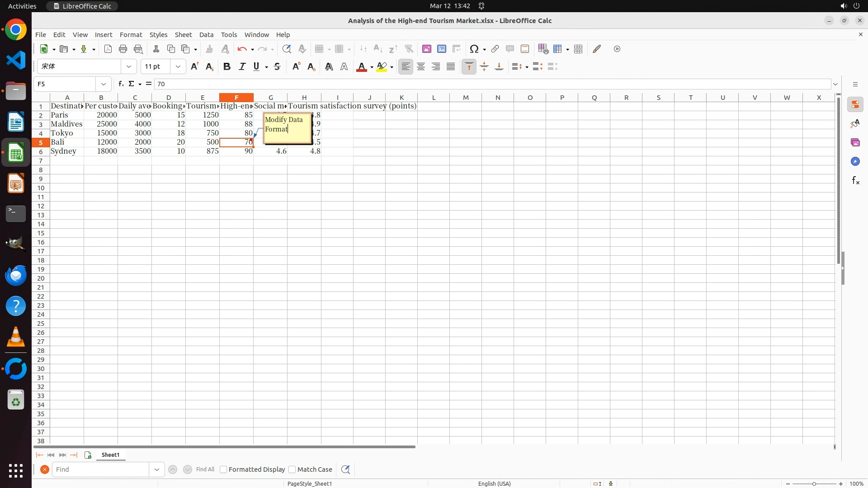Click the Find All button
This screenshot has width=868, height=488.
pyautogui.click(x=205, y=469)
